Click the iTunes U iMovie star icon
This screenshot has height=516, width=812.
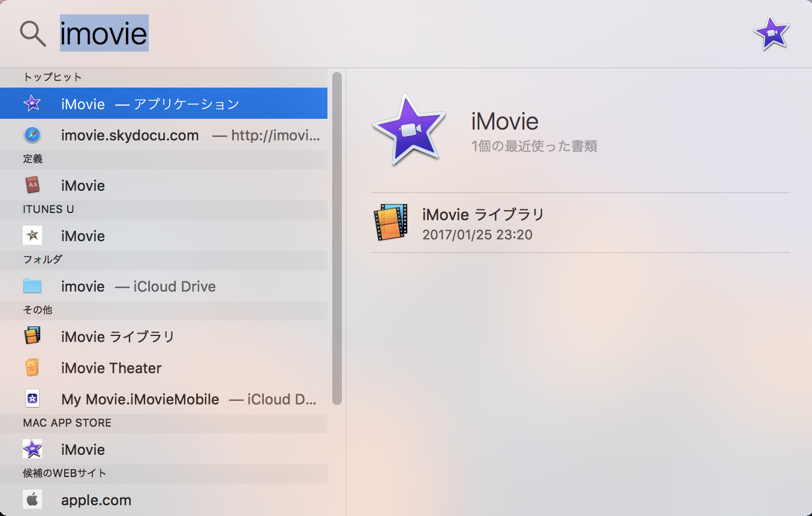pos(32,235)
